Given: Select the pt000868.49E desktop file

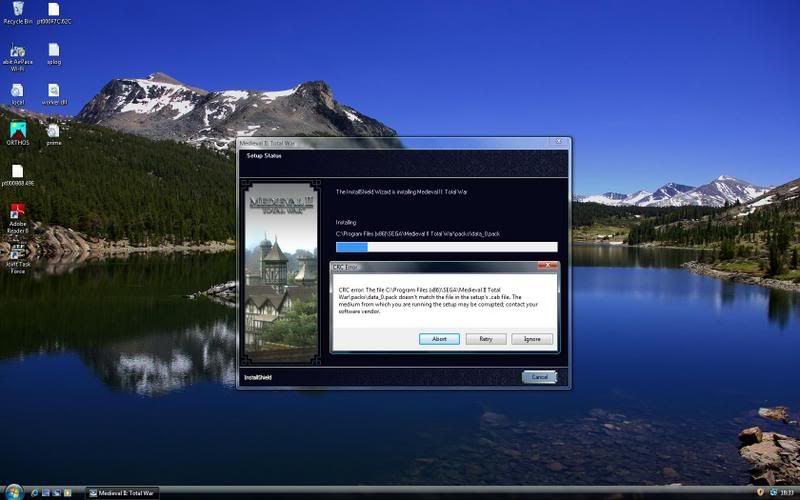Looking at the screenshot, I should pos(18,175).
